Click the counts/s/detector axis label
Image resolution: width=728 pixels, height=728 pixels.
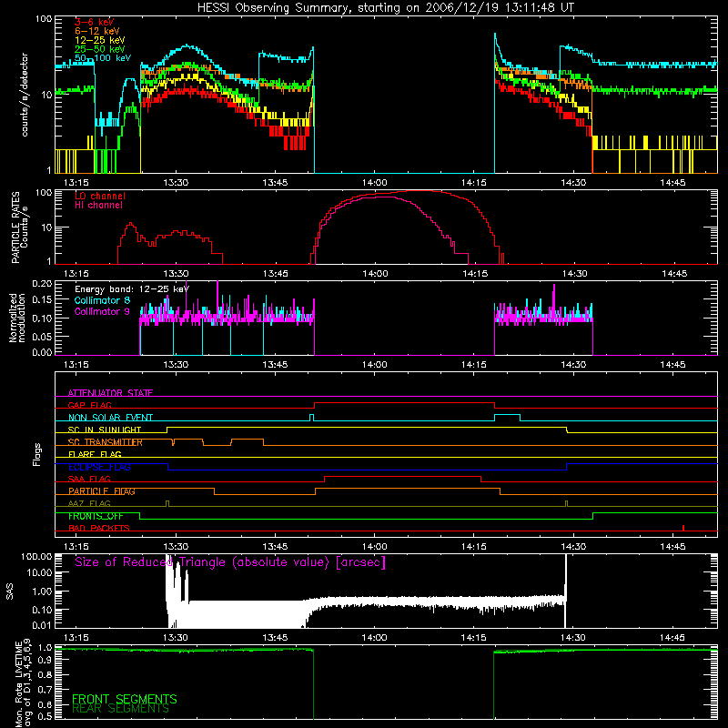[25, 95]
